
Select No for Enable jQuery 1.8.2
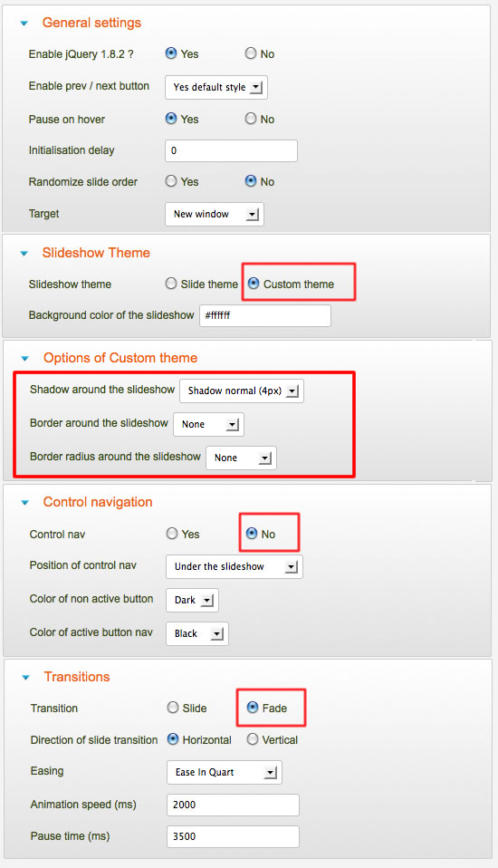point(251,53)
